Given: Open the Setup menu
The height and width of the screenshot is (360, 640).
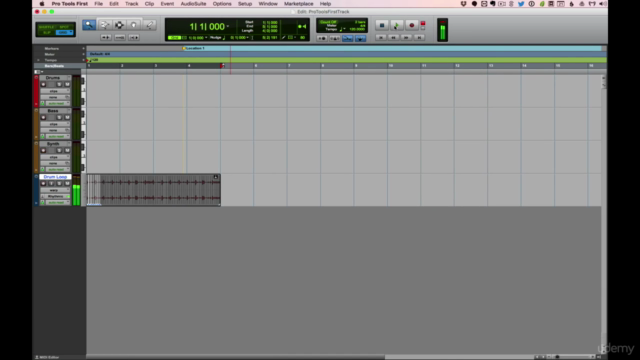Looking at the screenshot, I should pos(244,4).
